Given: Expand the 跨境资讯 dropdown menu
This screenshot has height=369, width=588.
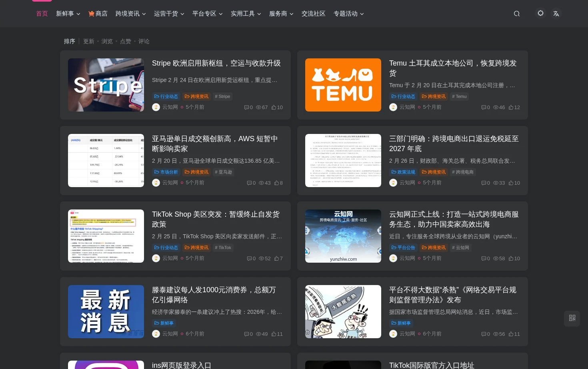Looking at the screenshot, I should coord(130,14).
